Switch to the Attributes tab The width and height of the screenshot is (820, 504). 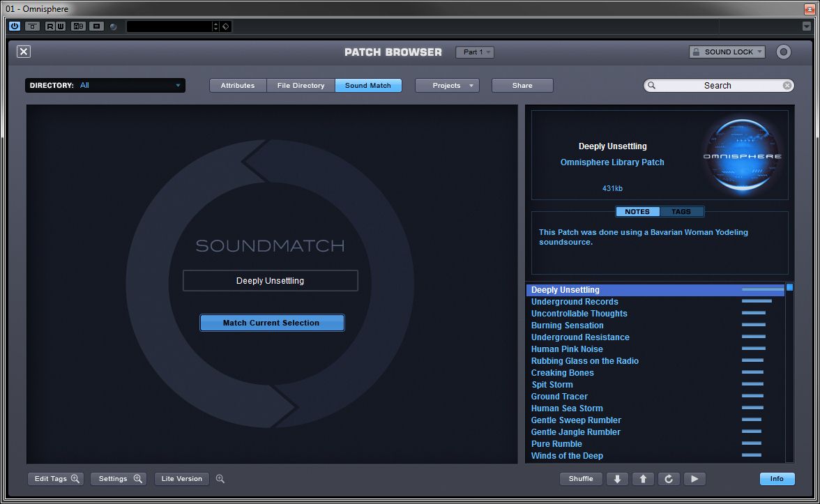click(238, 85)
